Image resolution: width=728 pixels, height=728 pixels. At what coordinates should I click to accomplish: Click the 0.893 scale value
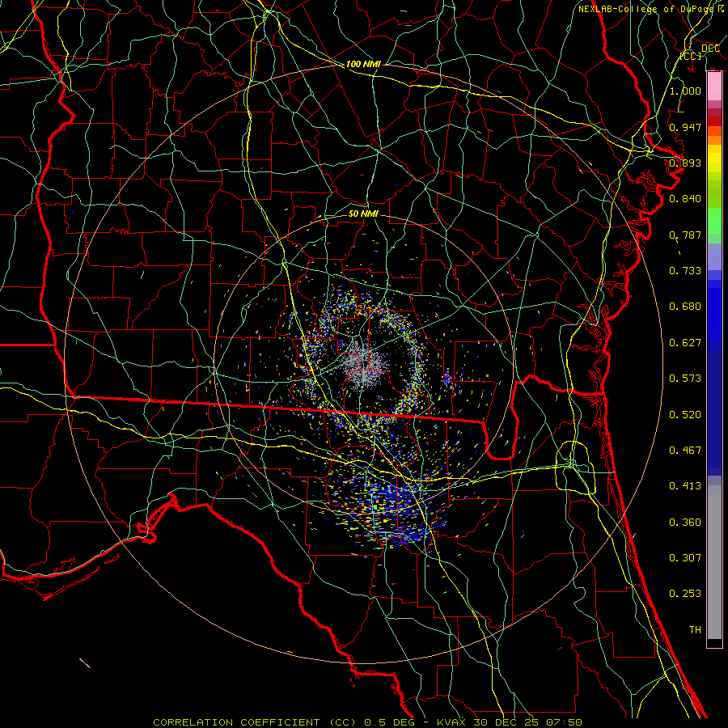[685, 163]
